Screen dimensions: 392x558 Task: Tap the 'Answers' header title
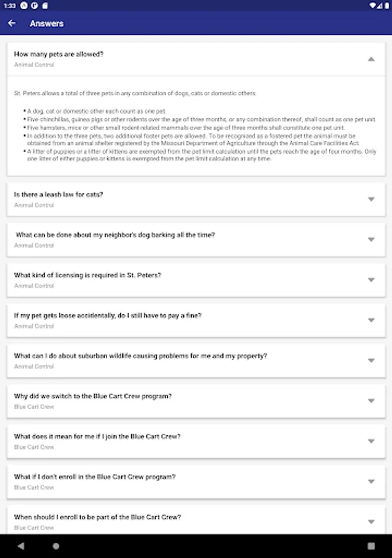coord(46,24)
